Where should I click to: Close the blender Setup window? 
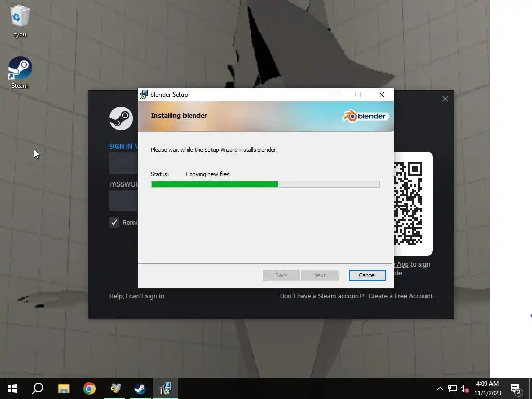[x=382, y=95]
